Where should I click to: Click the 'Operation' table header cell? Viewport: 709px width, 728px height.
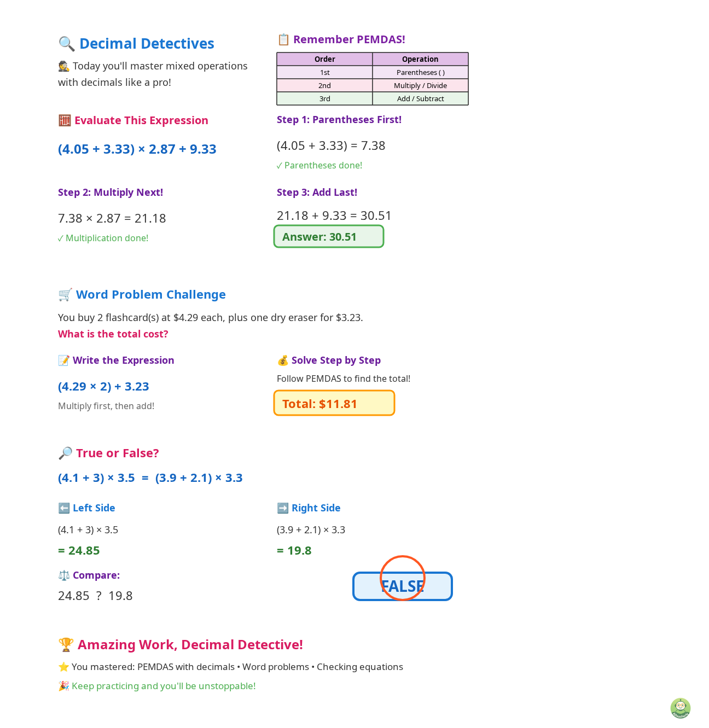coord(420,59)
